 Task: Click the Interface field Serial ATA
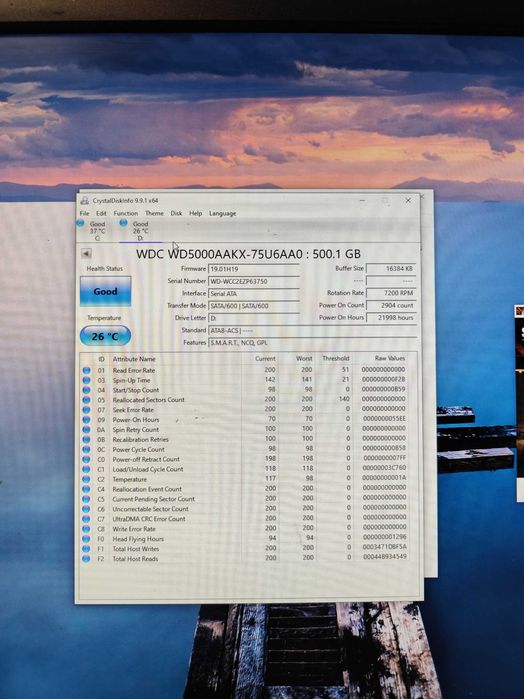[253, 294]
